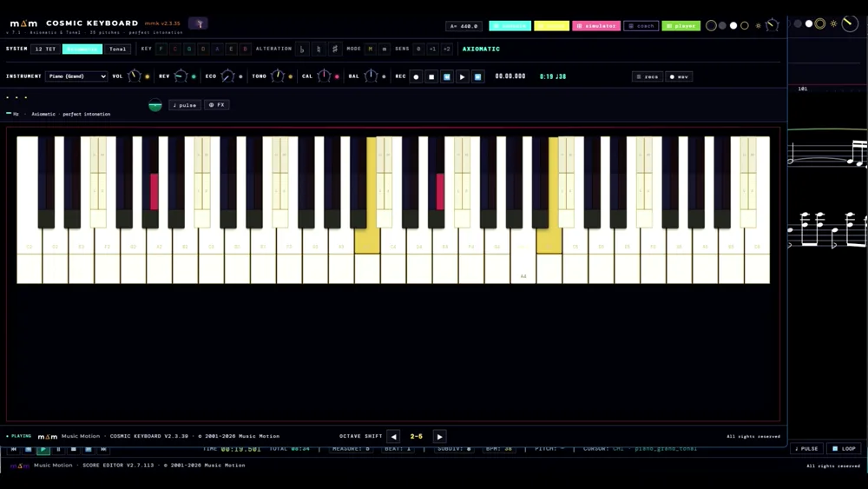Set mode to Major (M)
The width and height of the screenshot is (868, 489).
tap(371, 49)
